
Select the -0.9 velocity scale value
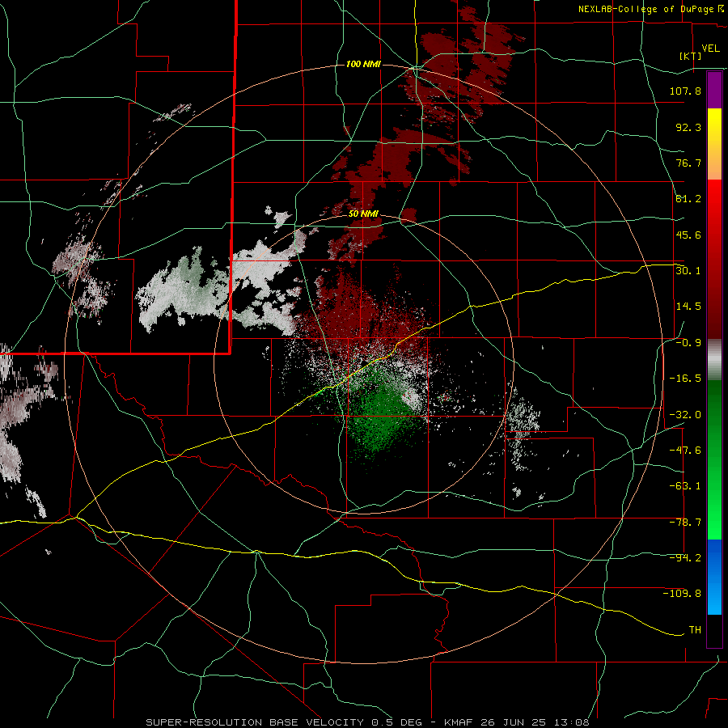tap(688, 343)
